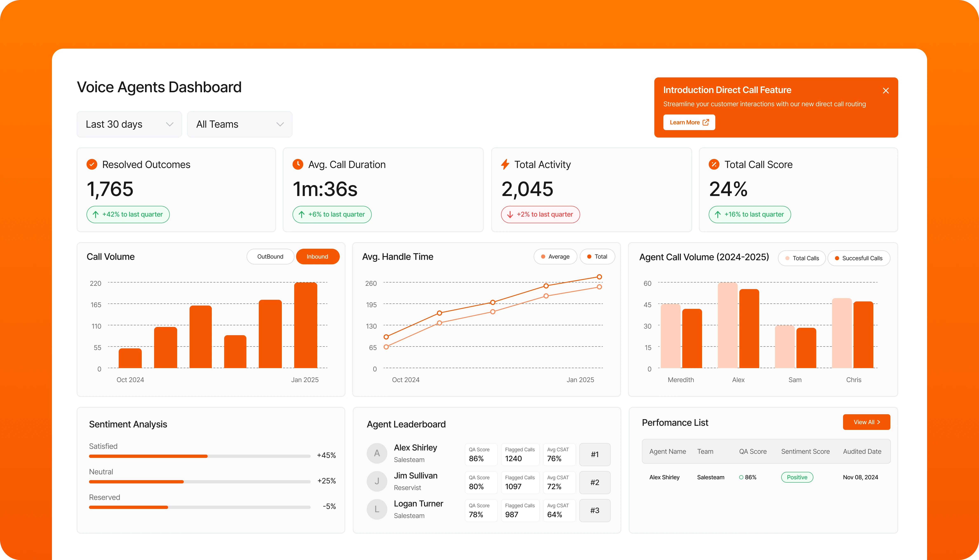
Task: Click the Resolved Outcomes checkmark icon
Action: [92, 165]
